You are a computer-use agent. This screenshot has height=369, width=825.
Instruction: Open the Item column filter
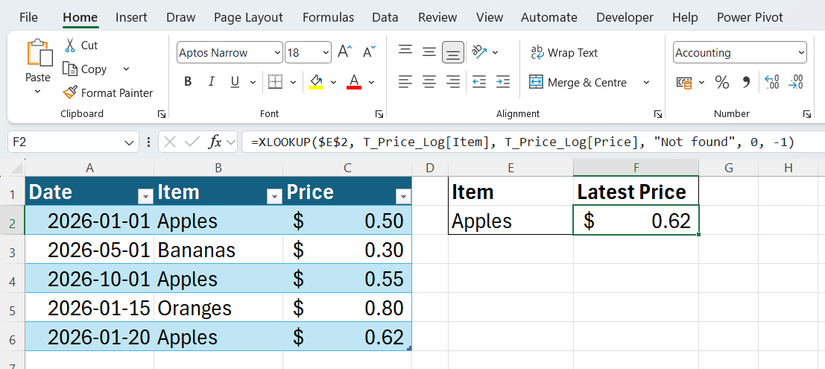click(x=274, y=196)
